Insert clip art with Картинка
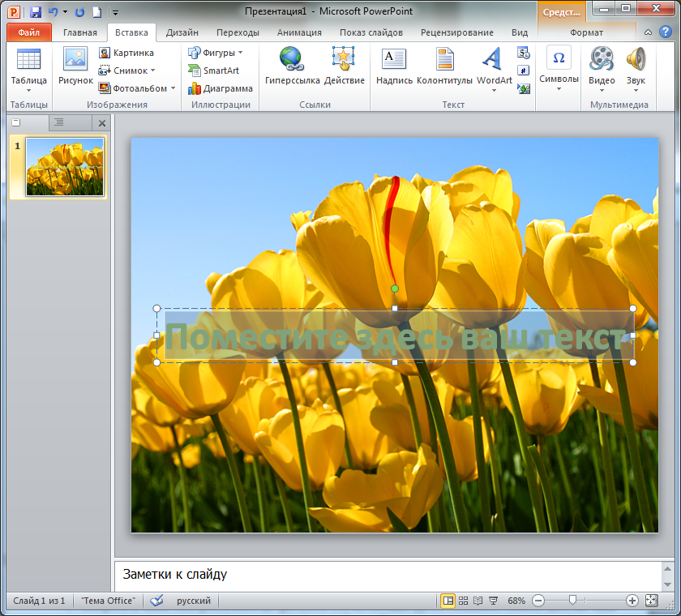681x616 pixels. pos(126,53)
